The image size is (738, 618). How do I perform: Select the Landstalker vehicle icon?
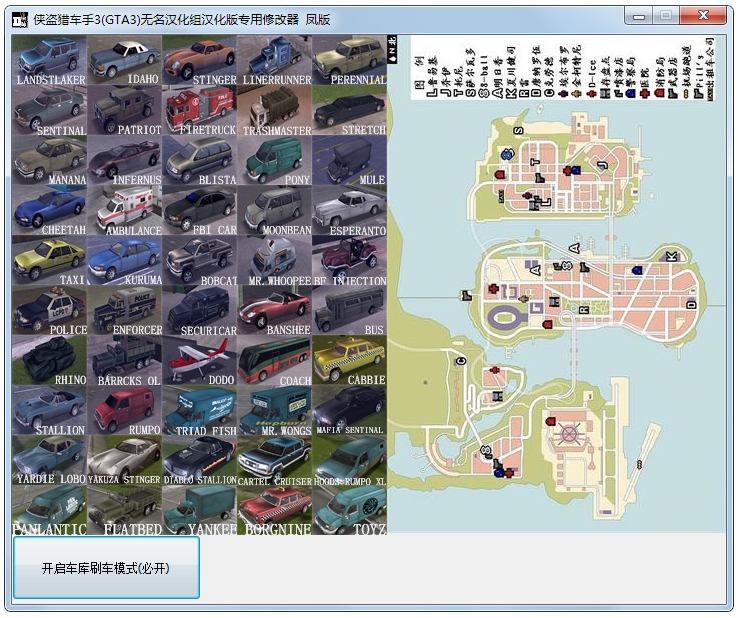pos(49,60)
